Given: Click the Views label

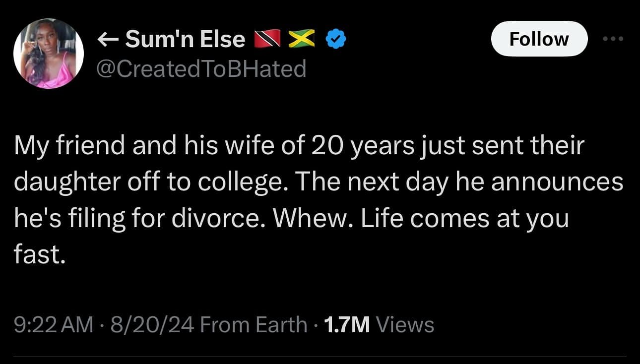Looking at the screenshot, I should (x=405, y=325).
